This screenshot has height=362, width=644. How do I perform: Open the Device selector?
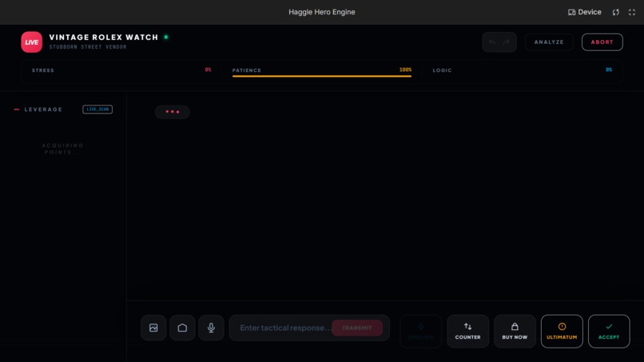[584, 12]
